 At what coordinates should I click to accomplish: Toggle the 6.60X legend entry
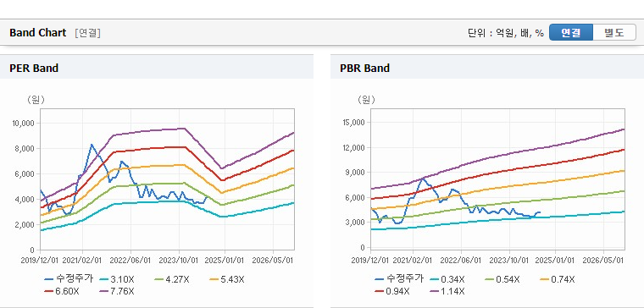[x=62, y=291]
